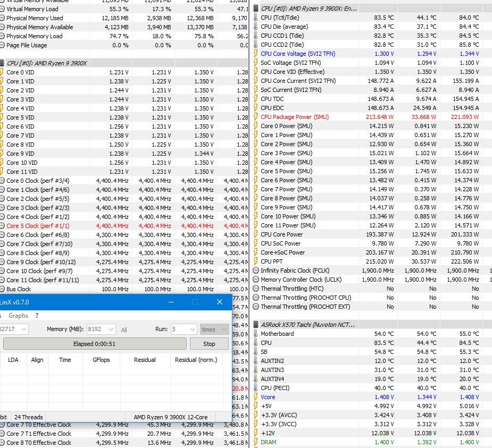
Task: Open the LinX 'times' dropdown
Action: tap(215, 329)
